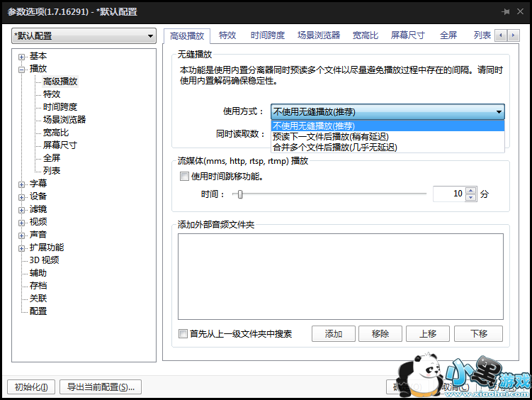This screenshot has height=400, width=532.
Task: Select 时间跨度 in the tree
Action: (x=60, y=107)
